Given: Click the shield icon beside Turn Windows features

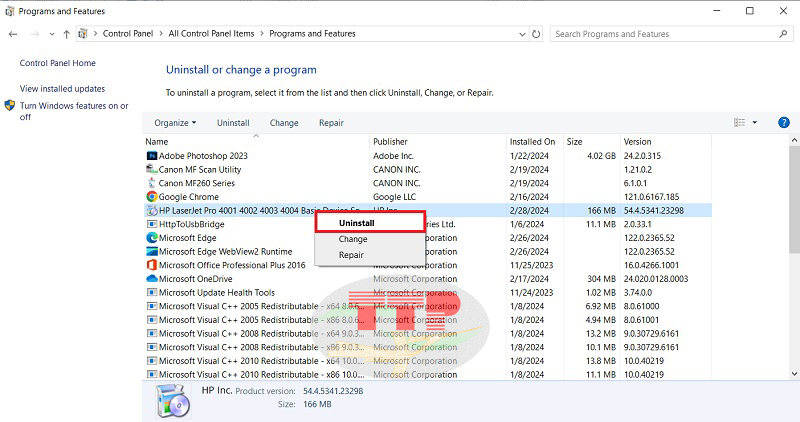Looking at the screenshot, I should tap(10, 106).
